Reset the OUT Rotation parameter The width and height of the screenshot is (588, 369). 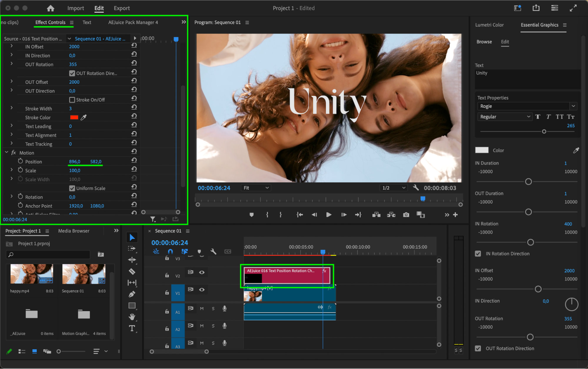134,63
